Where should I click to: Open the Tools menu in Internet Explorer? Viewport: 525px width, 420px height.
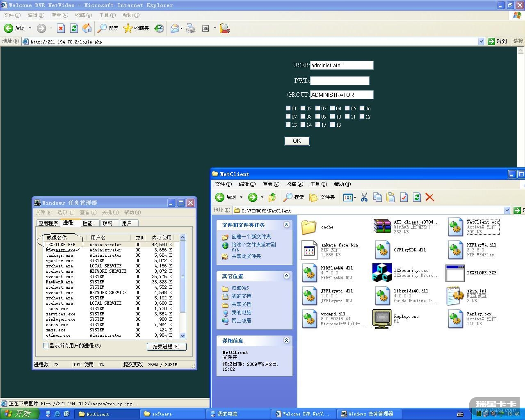(107, 15)
